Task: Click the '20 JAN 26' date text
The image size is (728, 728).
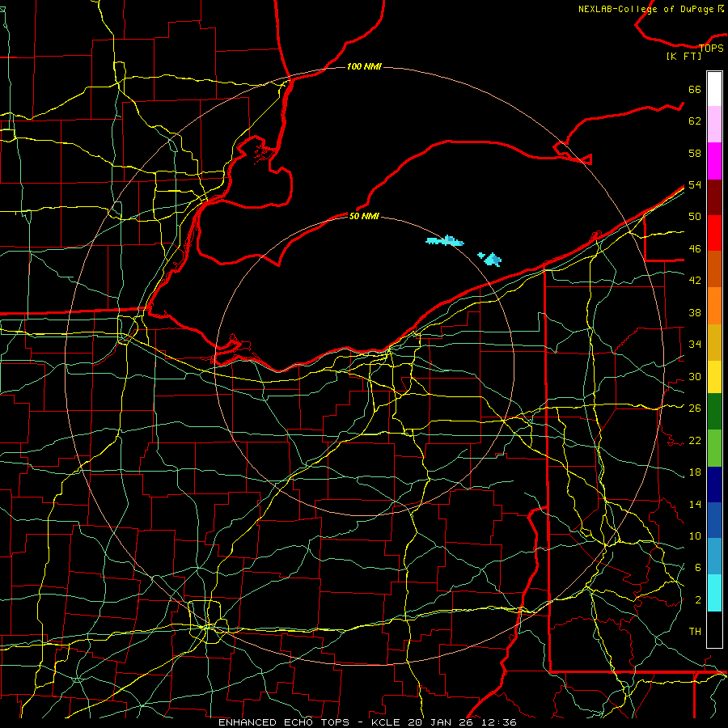Action: 442,722
